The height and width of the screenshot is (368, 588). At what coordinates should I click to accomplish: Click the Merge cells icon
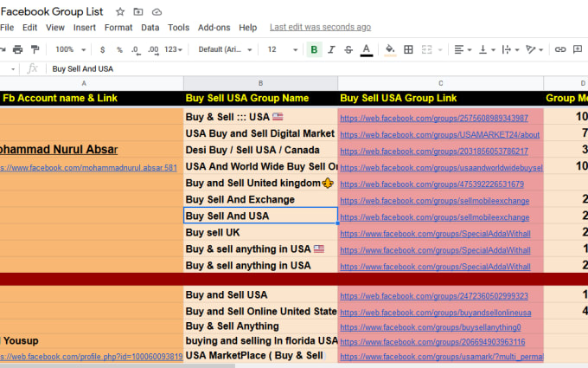click(x=427, y=49)
